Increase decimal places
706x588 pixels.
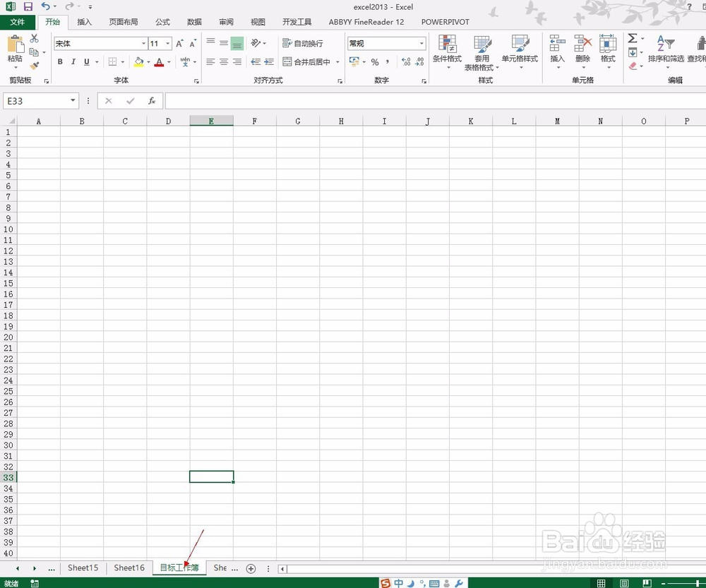click(406, 62)
